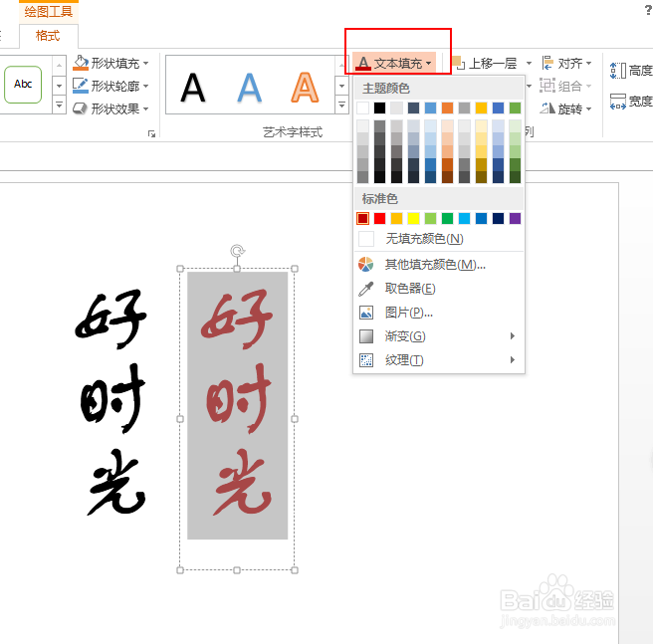Open the Shape Styles dialog launcher

pyautogui.click(x=151, y=133)
